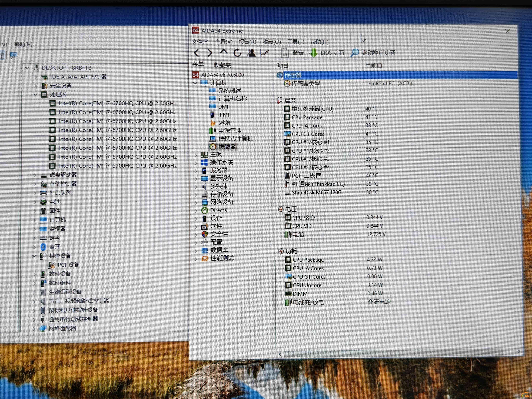This screenshot has width=532, height=399.
Task: Open the 工具(T) menu in AIDA64
Action: pos(296,42)
